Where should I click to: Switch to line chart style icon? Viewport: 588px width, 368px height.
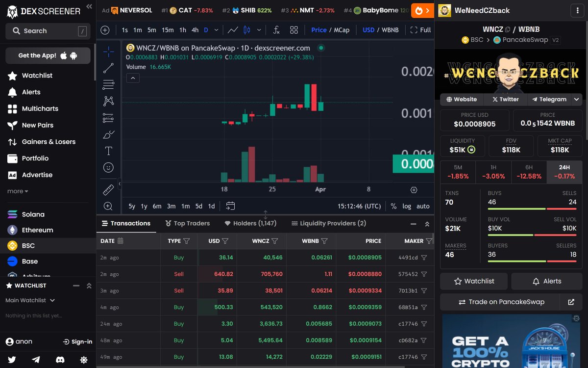coord(233,30)
